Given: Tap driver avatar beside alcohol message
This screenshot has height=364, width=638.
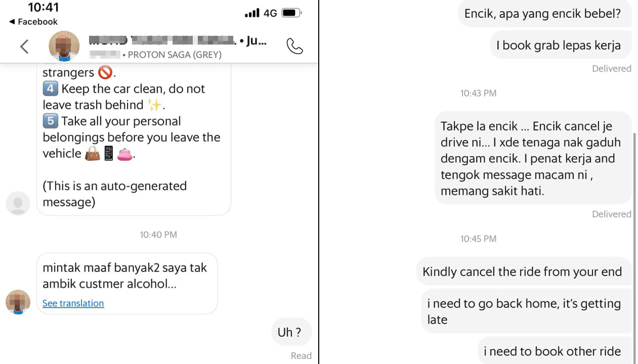Looking at the screenshot, I should pos(18,302).
